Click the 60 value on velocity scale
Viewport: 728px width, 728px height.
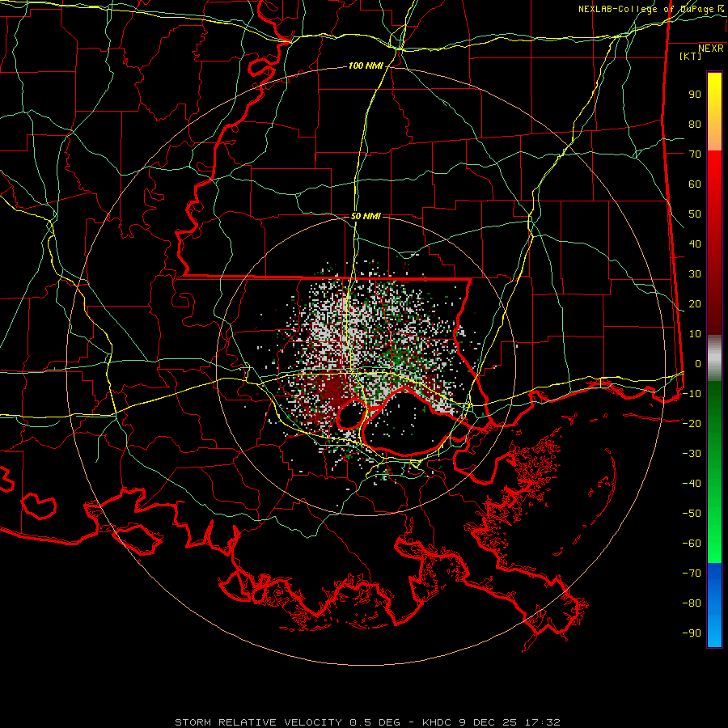pyautogui.click(x=695, y=184)
